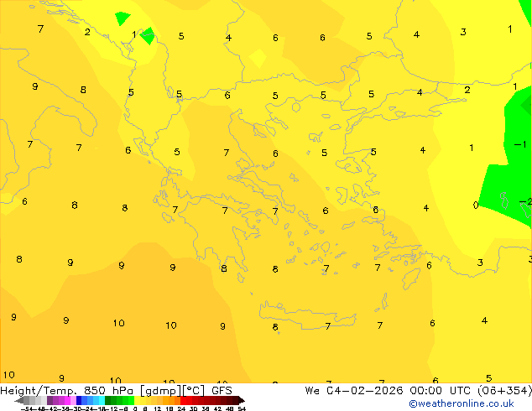532x411 pixels.
Task: Click the dark maroon right arrow end of colour scale
Action: (242, 401)
